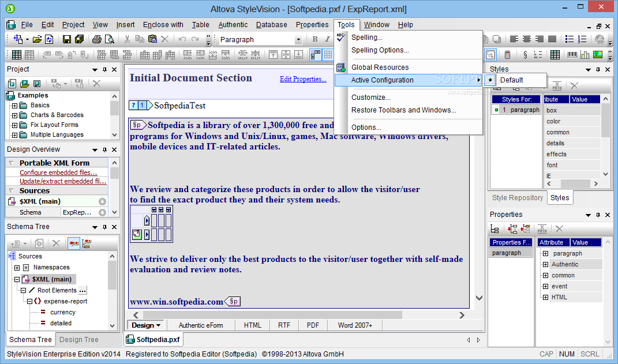
Task: Click the Insert Chart bar graph icon
Action: tap(585, 55)
